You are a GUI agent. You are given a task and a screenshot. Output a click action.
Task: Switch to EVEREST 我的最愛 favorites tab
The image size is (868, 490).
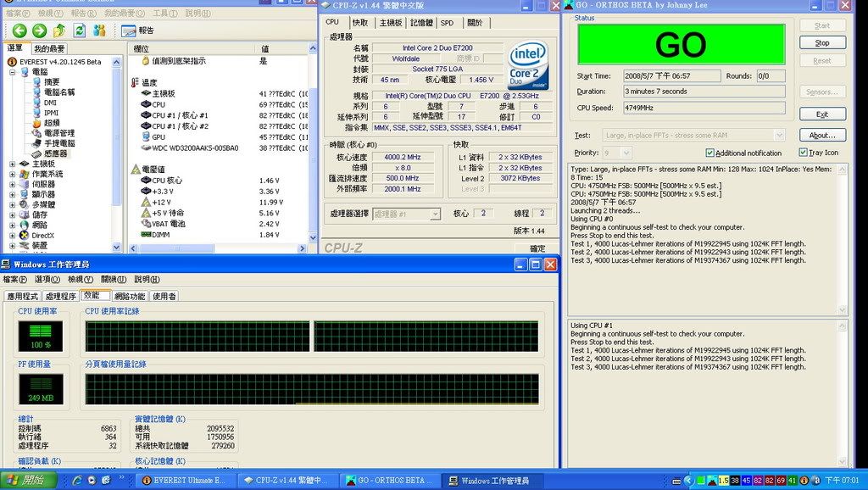pyautogui.click(x=49, y=48)
